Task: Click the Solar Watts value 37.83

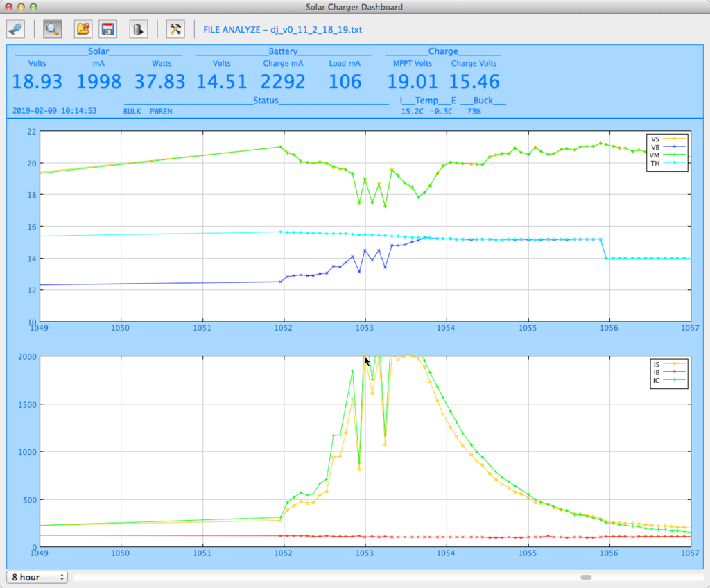Action: click(160, 82)
